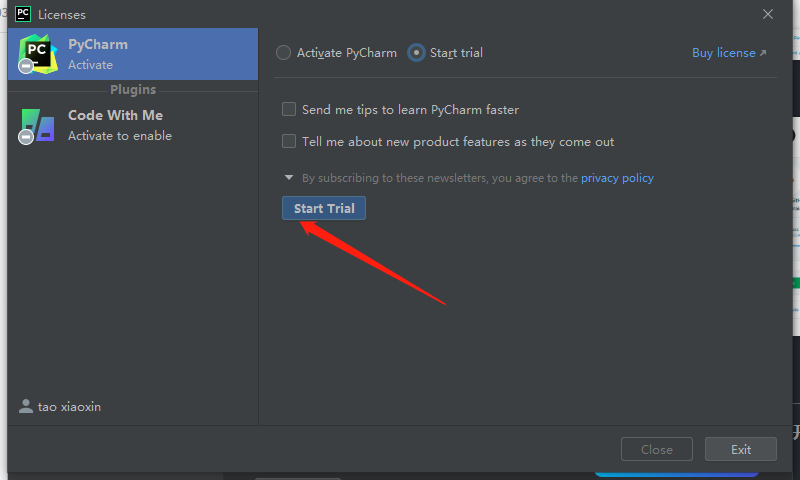The height and width of the screenshot is (480, 800).
Task: Click the Code With Me plugin icon
Action: pos(37,125)
